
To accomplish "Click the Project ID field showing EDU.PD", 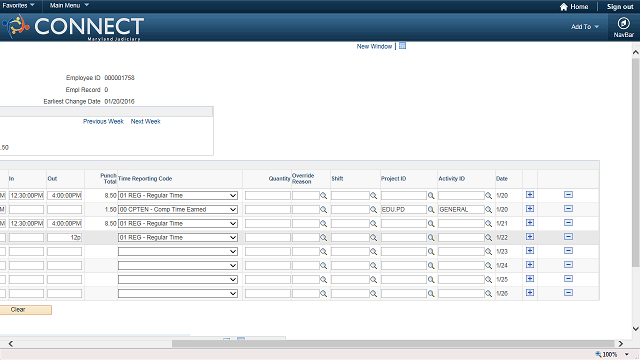I will (404, 209).
